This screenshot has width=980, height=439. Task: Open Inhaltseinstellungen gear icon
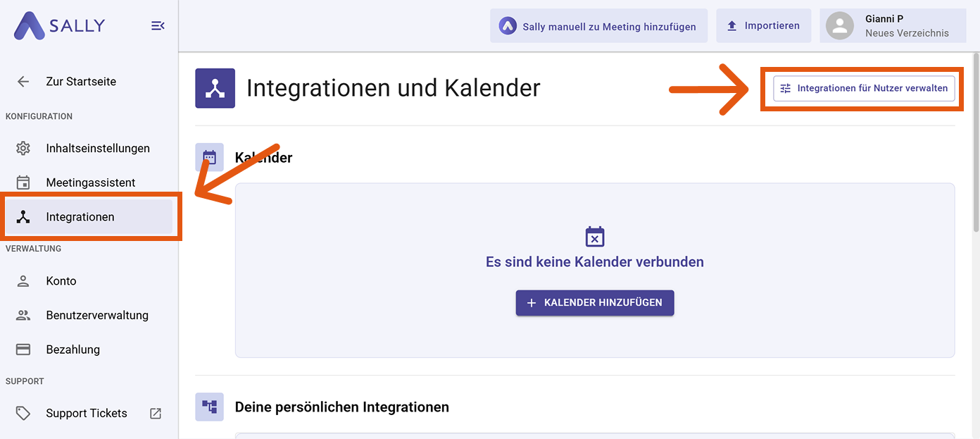coord(23,149)
